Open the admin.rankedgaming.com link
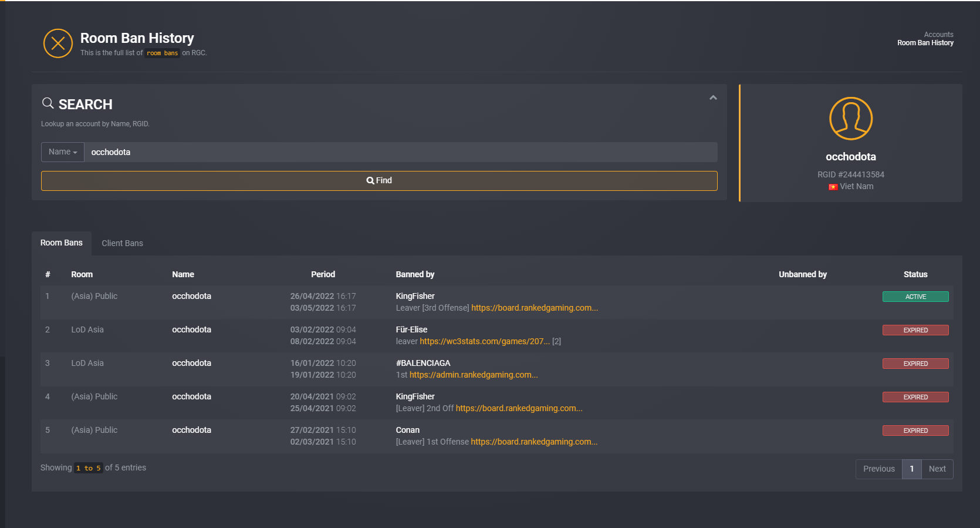Image resolution: width=980 pixels, height=528 pixels. [x=474, y=375]
